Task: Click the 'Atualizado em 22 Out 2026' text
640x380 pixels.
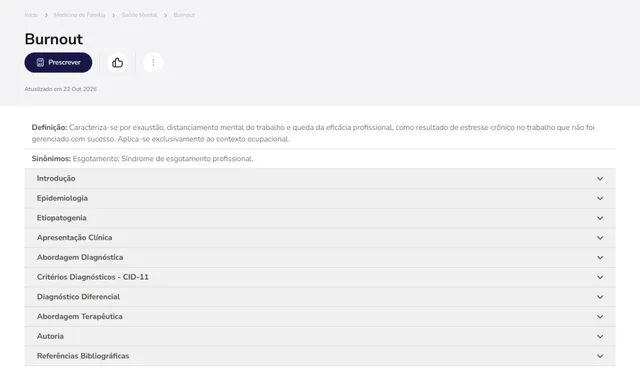Action: (60, 89)
